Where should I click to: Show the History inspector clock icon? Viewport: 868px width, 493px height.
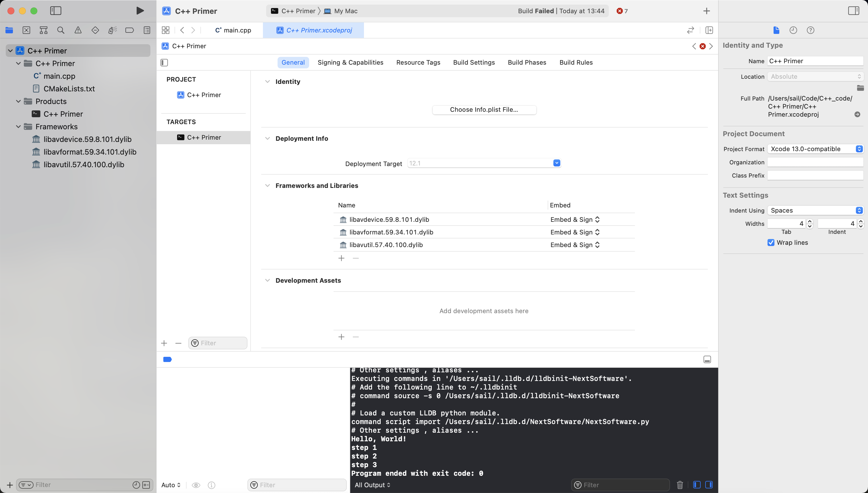(x=793, y=30)
